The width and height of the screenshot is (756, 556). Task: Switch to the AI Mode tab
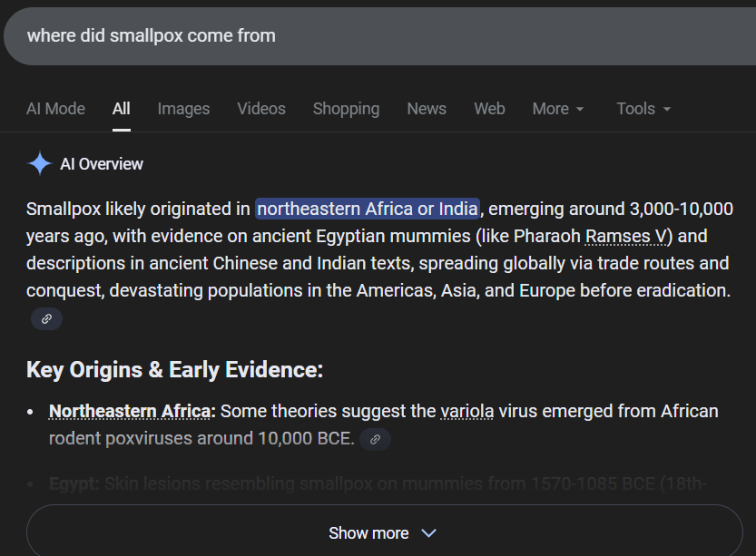pyautogui.click(x=55, y=109)
